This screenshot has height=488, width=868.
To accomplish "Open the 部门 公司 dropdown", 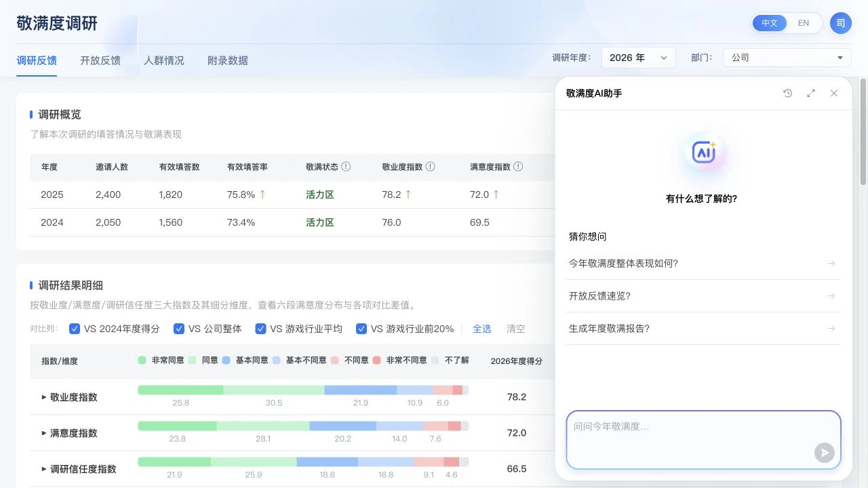I will [787, 58].
